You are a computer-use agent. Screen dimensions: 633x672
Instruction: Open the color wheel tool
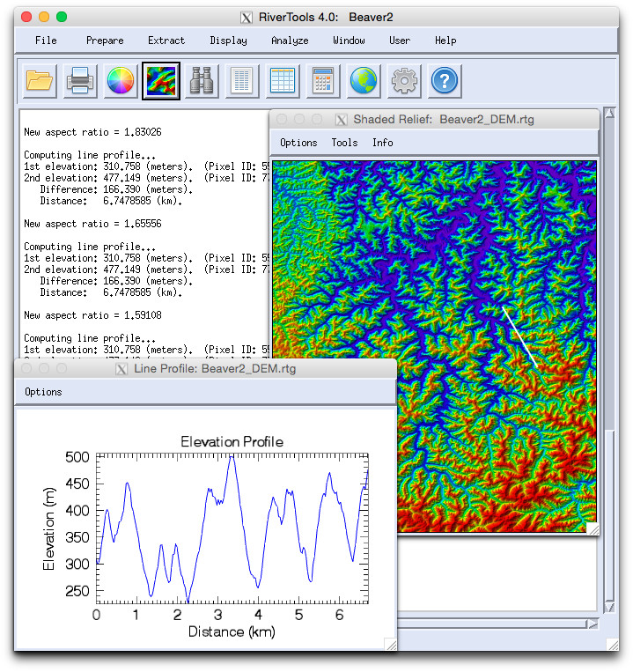click(121, 82)
